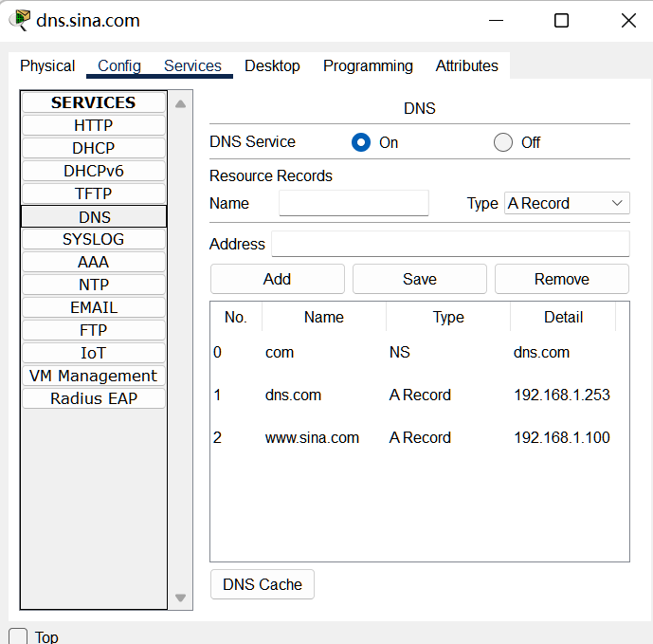Open the Desktop tab
Screen dimensions: 653x644
pyautogui.click(x=272, y=65)
